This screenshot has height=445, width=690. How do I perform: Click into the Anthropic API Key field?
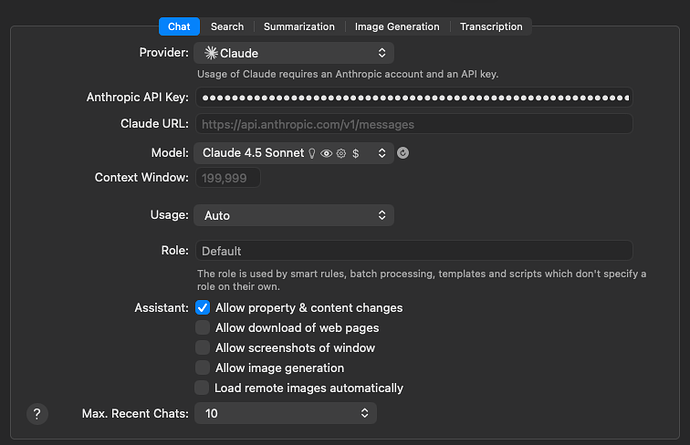414,98
